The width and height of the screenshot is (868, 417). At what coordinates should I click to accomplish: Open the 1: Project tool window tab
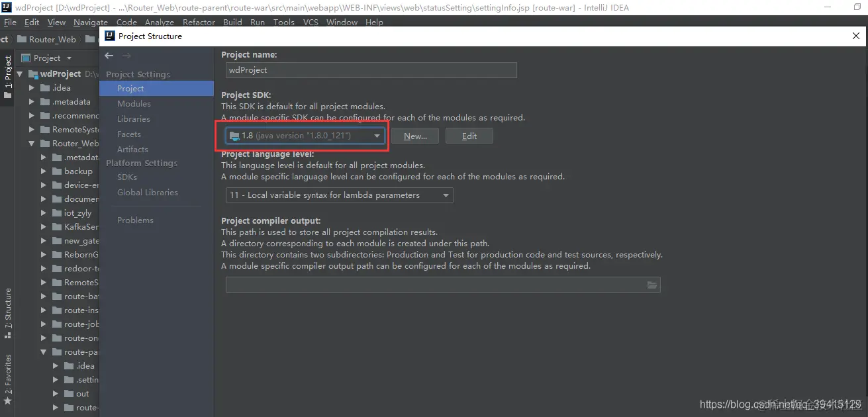tap(8, 77)
